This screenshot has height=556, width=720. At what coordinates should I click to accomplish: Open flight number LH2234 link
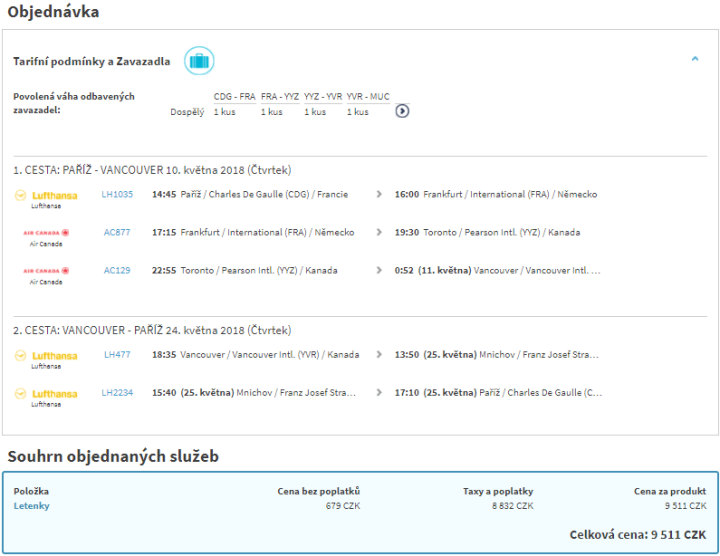click(117, 392)
